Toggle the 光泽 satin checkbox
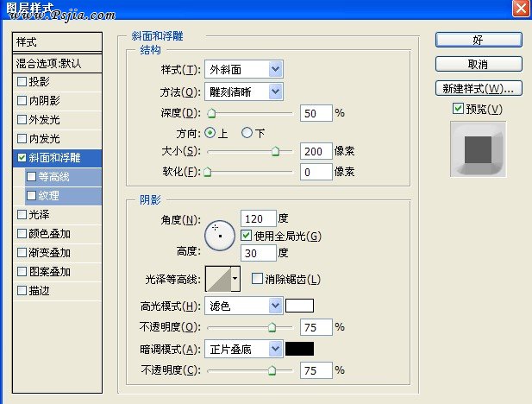This screenshot has height=404, width=532. point(22,215)
